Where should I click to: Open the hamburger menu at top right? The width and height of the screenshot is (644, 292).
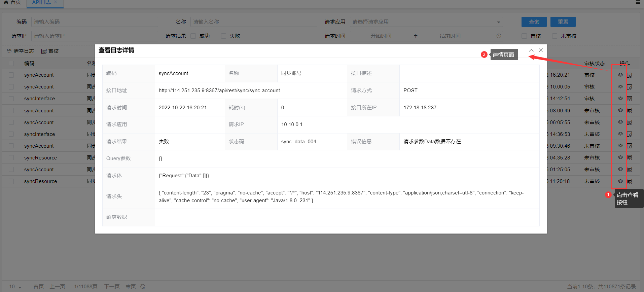tap(638, 2)
